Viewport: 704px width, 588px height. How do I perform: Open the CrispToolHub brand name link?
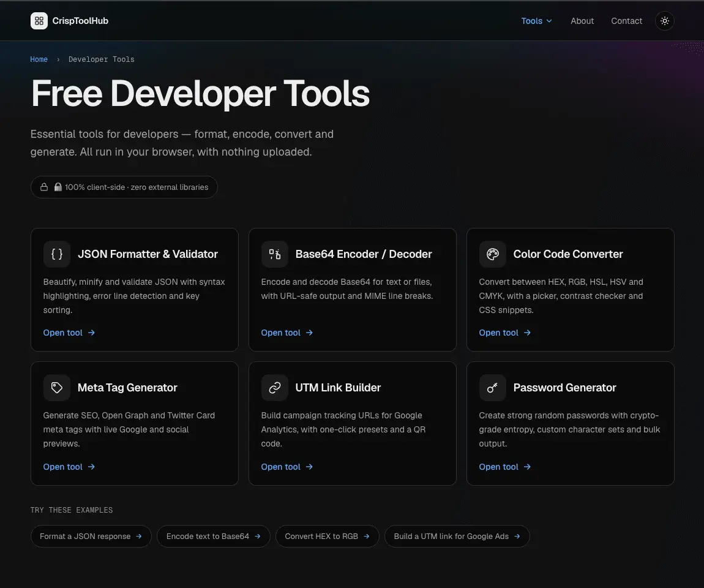click(80, 21)
